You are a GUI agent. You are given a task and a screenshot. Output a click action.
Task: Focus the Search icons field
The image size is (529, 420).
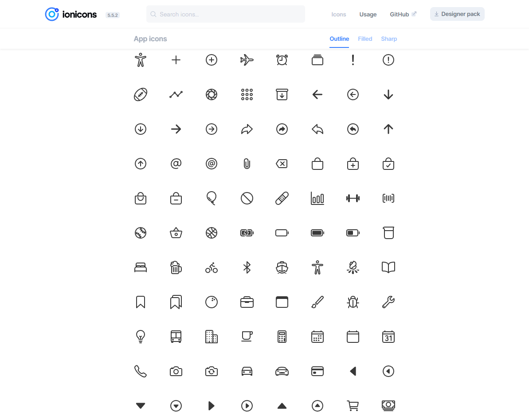[225, 14]
